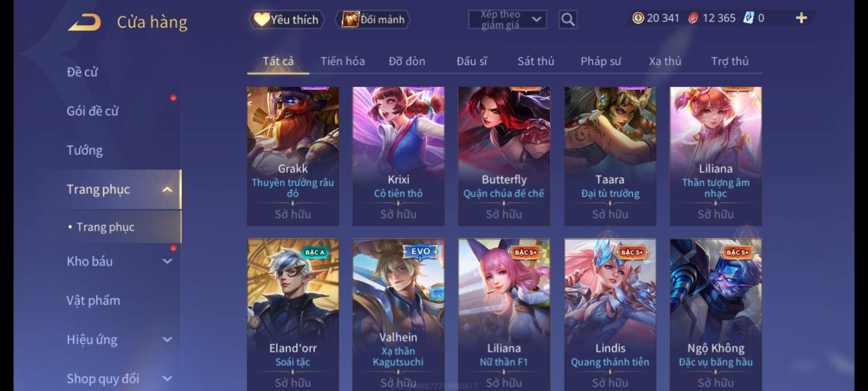The width and height of the screenshot is (868, 391).
Task: Select the Butterfly Quận chúa đế chế skin card
Action: click(504, 156)
